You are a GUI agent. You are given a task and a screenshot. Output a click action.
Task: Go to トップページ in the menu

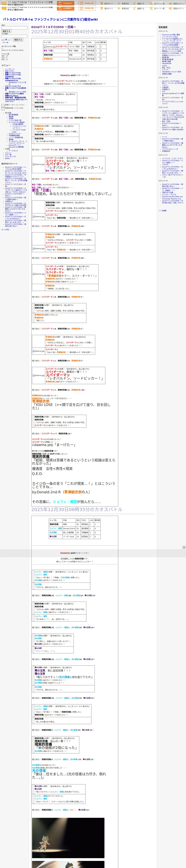10,69
